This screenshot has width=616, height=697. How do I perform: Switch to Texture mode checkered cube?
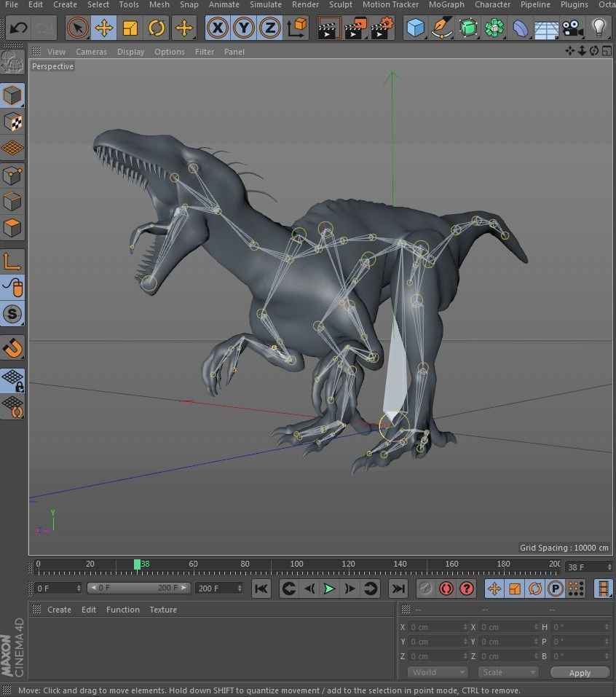pos(12,122)
